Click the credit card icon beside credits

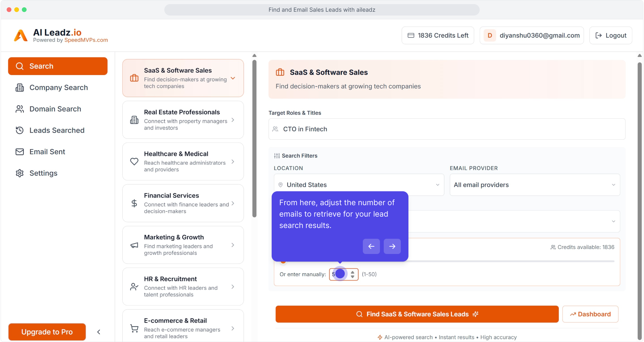(411, 35)
